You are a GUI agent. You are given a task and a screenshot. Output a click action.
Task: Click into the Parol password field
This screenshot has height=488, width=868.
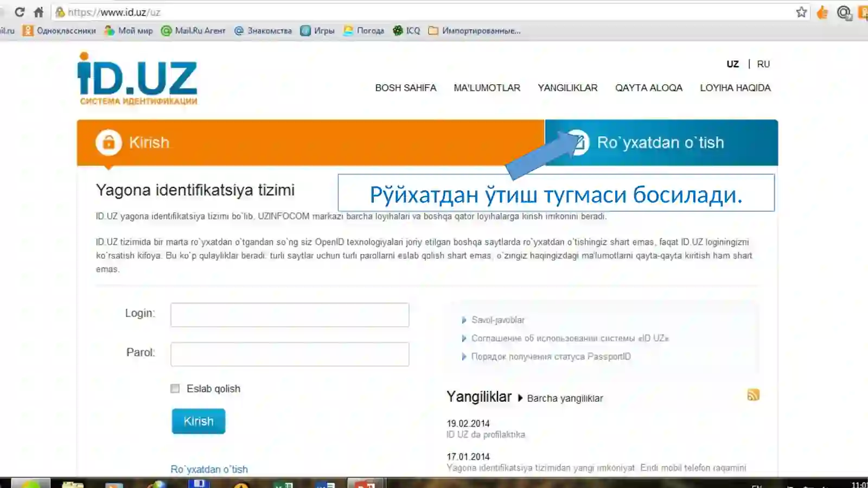[290, 354]
